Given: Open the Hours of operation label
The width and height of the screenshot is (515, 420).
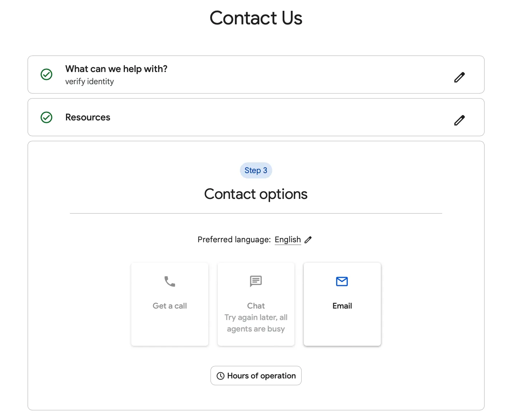Looking at the screenshot, I should (x=261, y=376).
